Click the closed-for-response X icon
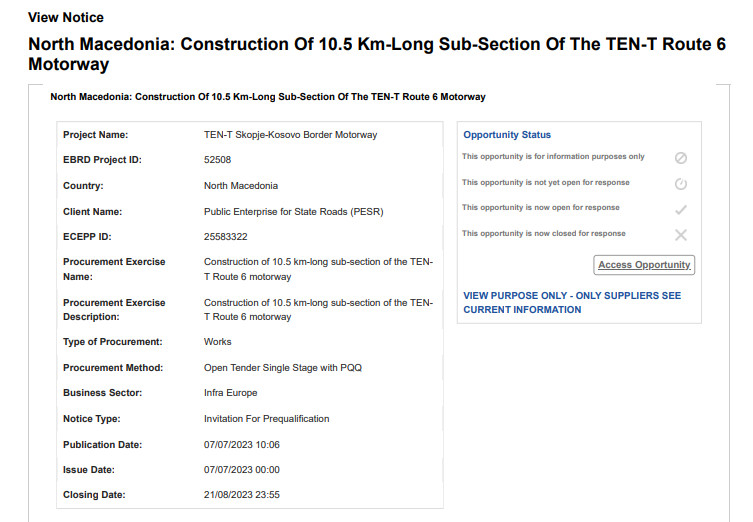Viewport: 753px width, 522px height. click(x=680, y=235)
